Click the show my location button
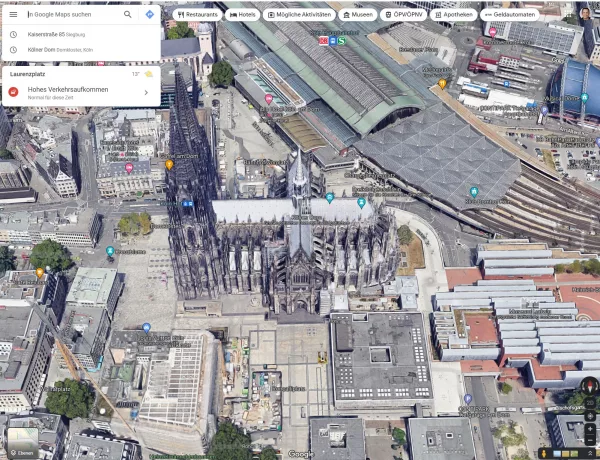This screenshot has height=460, width=600. [590, 416]
